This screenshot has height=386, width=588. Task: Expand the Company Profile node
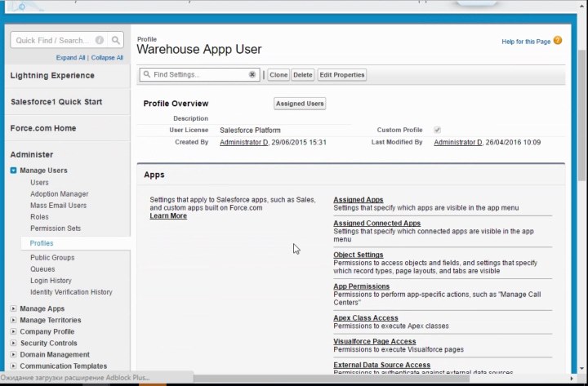click(14, 331)
